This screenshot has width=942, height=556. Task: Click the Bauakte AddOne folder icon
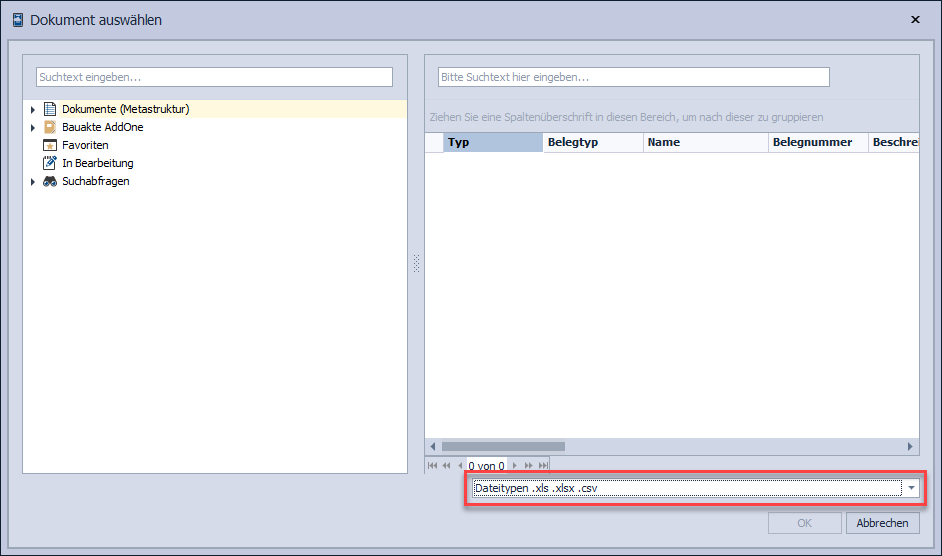50,127
